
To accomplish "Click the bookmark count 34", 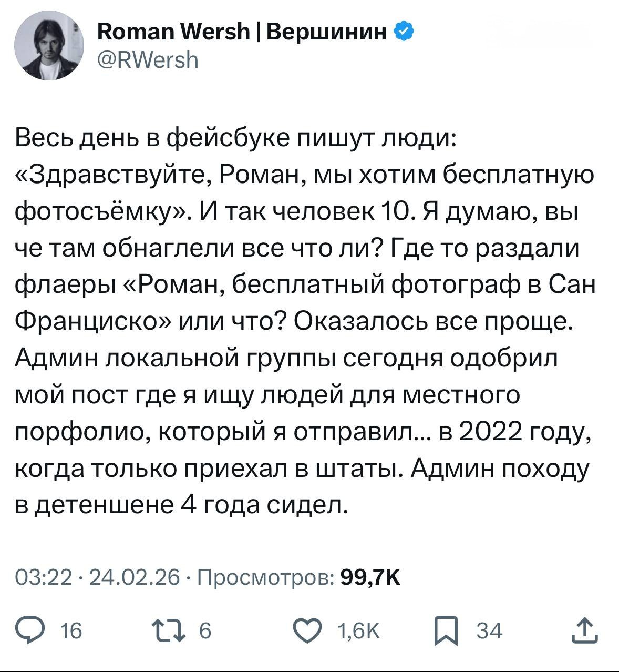I will tap(489, 630).
